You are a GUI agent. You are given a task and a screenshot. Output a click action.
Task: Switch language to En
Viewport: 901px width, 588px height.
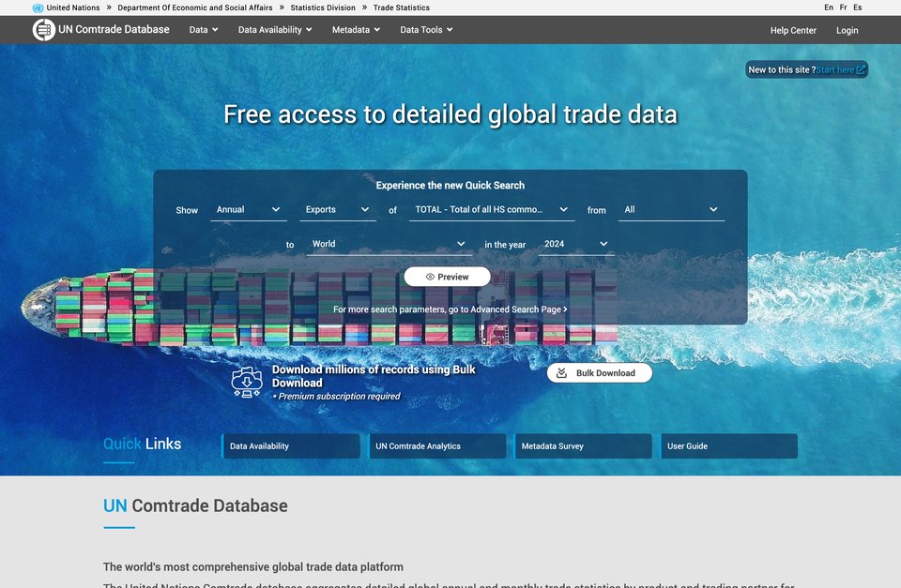click(x=829, y=8)
